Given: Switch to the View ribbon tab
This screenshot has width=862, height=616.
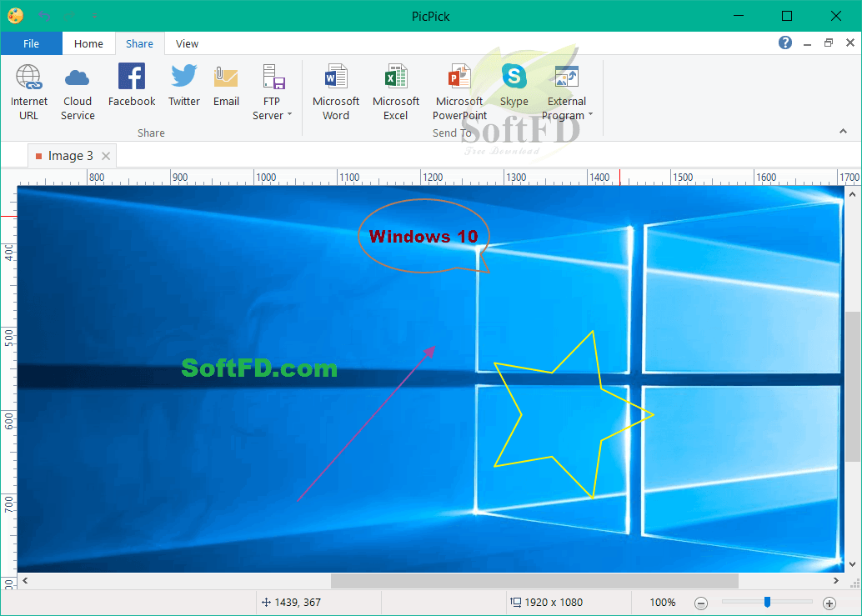Looking at the screenshot, I should [187, 43].
